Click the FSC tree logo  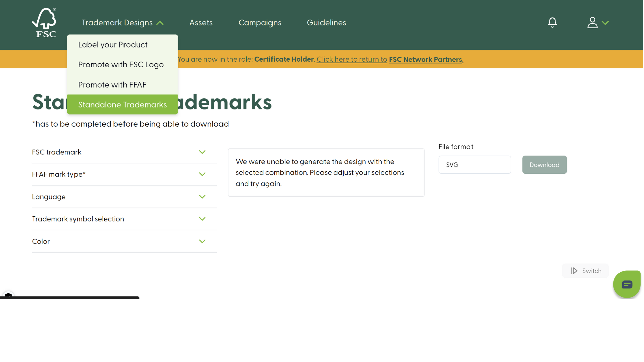44,22
